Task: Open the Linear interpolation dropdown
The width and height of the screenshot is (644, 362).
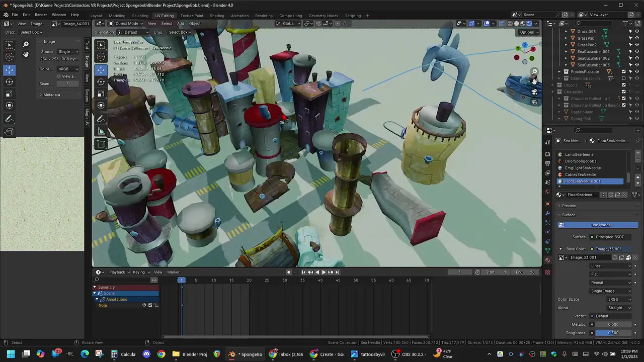Action: point(611,266)
